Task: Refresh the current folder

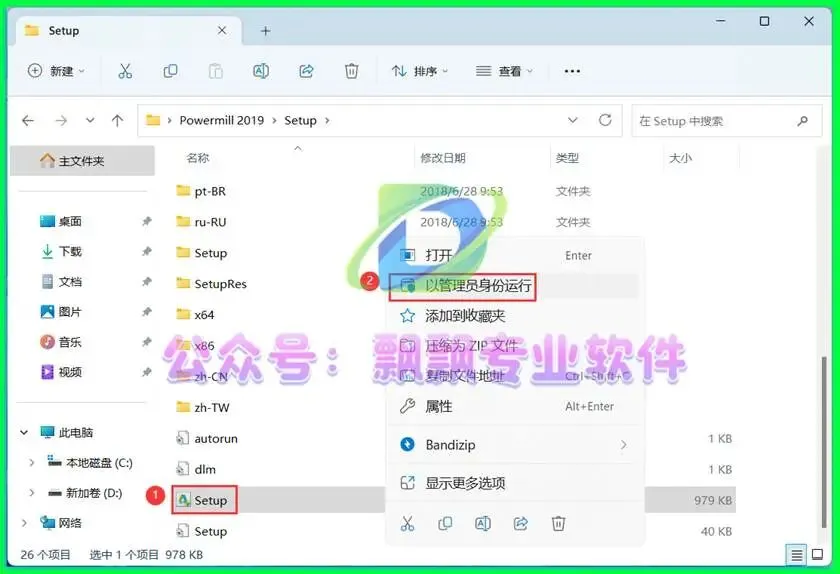Action: tap(605, 120)
